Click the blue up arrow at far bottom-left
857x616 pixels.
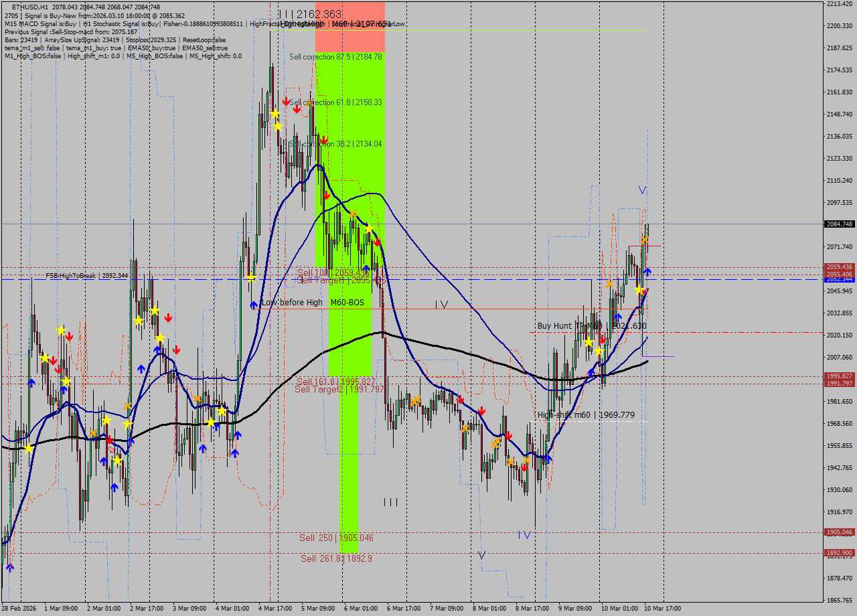tap(9, 568)
